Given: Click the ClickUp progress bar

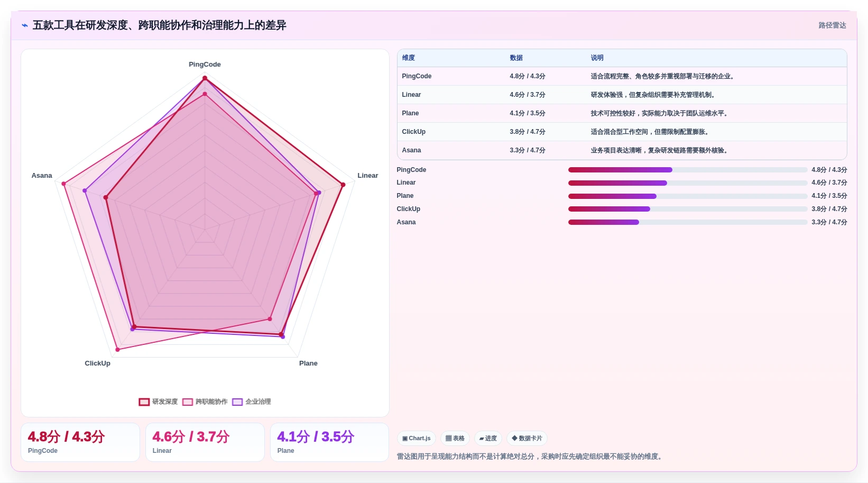Looking at the screenshot, I should pyautogui.click(x=688, y=209).
